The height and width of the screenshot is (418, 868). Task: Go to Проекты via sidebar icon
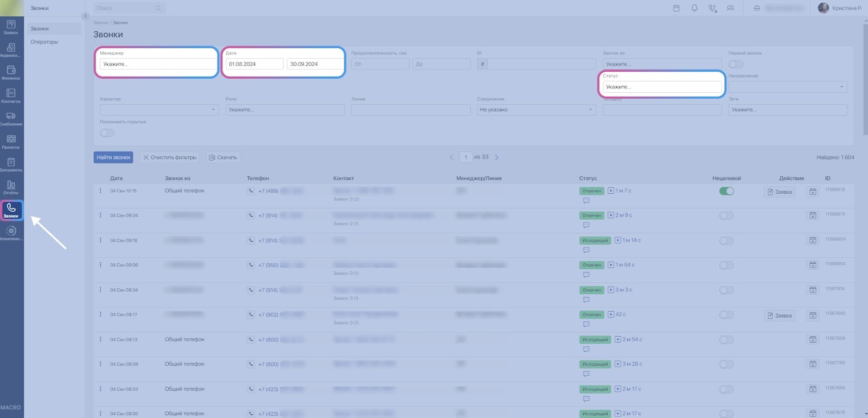(x=11, y=141)
